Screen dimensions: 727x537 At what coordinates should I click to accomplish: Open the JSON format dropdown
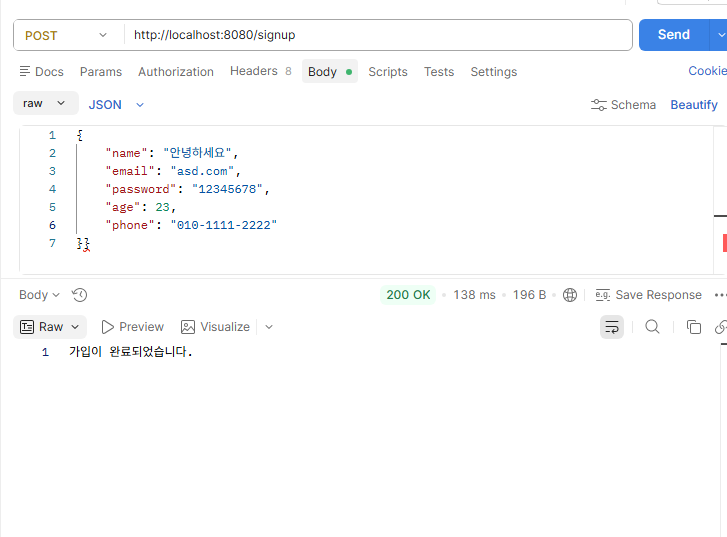coord(116,105)
